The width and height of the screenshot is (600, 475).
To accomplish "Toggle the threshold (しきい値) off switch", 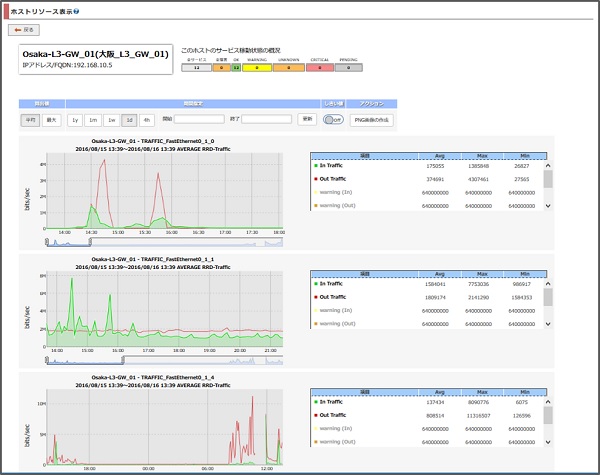I will (333, 120).
